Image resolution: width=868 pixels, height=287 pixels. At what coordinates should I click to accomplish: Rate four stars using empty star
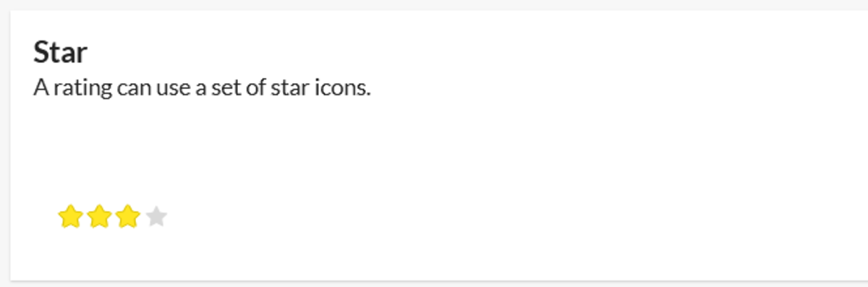[156, 216]
